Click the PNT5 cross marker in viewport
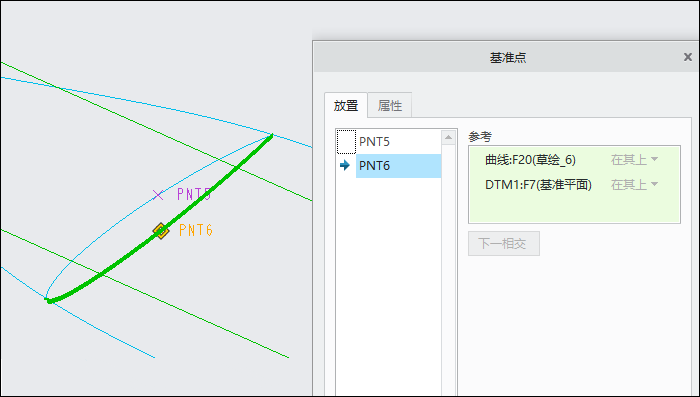This screenshot has height=397, width=700. tap(158, 195)
